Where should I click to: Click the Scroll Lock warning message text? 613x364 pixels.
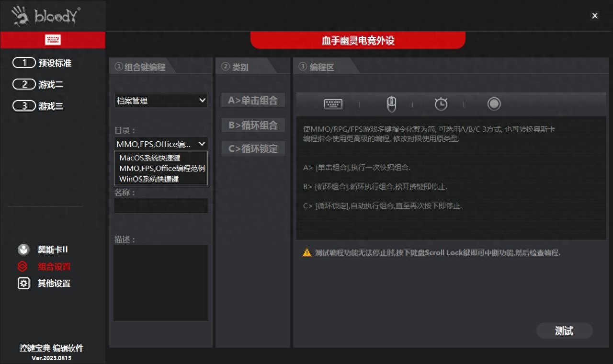(438, 252)
